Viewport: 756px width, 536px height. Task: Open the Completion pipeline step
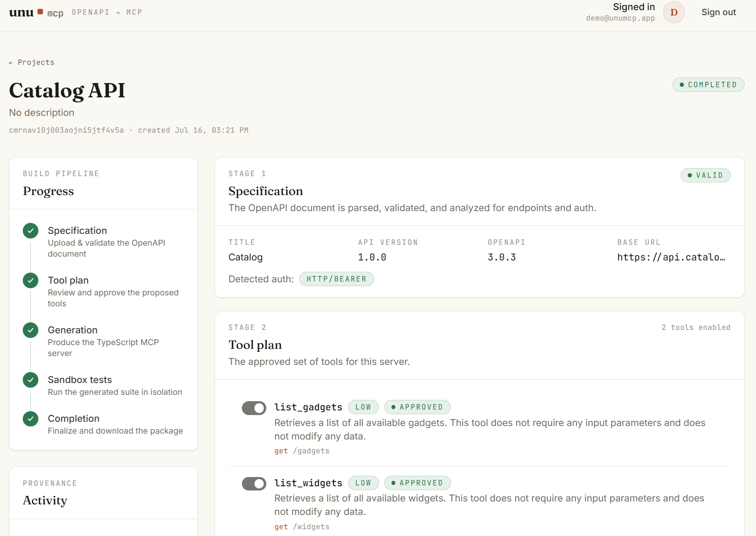coord(103,424)
